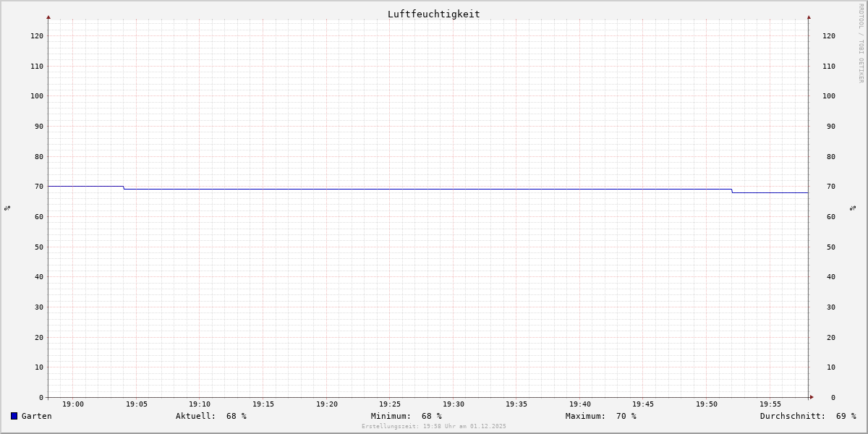Click the 10 label on left y-axis

(x=39, y=367)
